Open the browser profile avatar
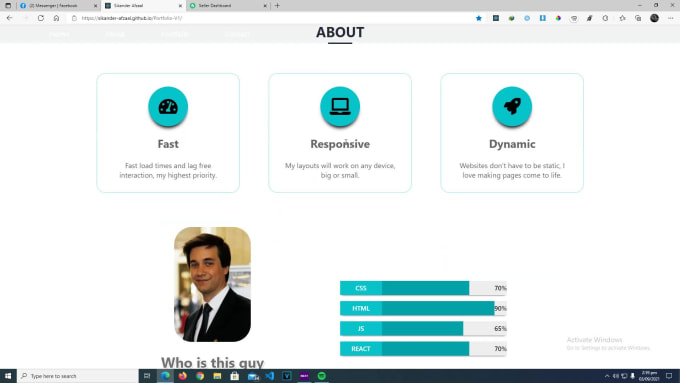 [x=654, y=18]
